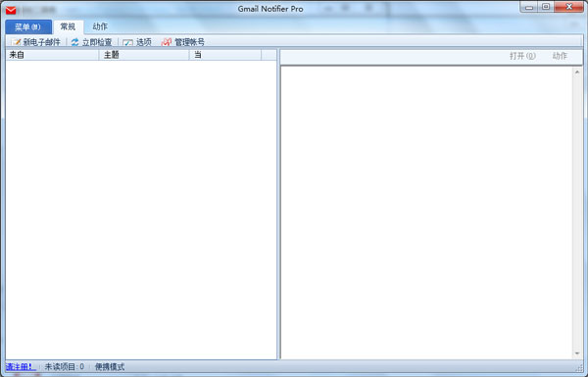Click the red Gmail envelope icon in title bar
The width and height of the screenshot is (588, 377).
click(x=11, y=10)
